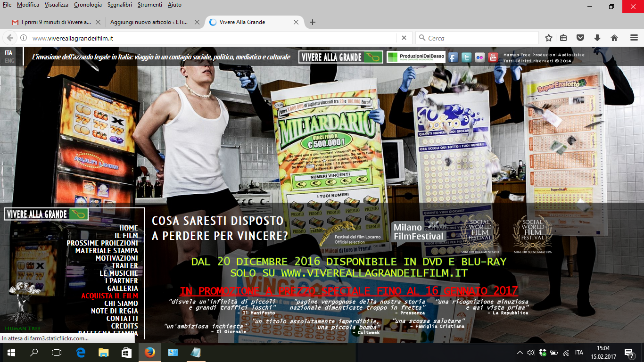
Task: Open taskbar search magnifier
Action: [x=34, y=352]
